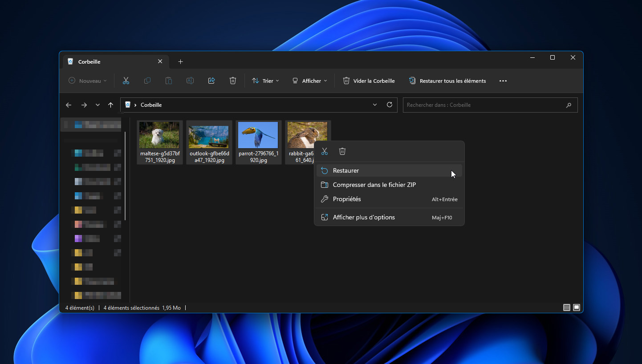This screenshot has width=642, height=364.
Task: Maximize the Corbeille window
Action: coord(553,57)
